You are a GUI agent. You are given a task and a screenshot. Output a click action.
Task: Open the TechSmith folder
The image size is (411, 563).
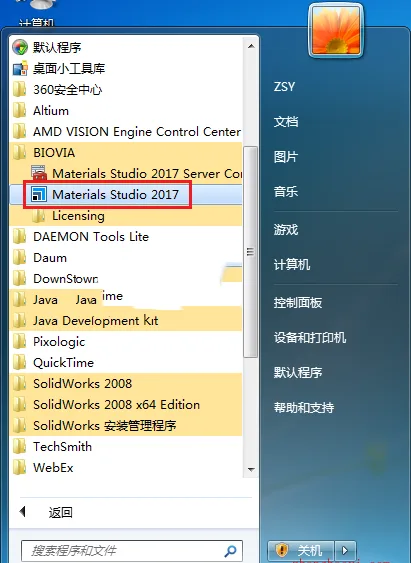(126, 447)
